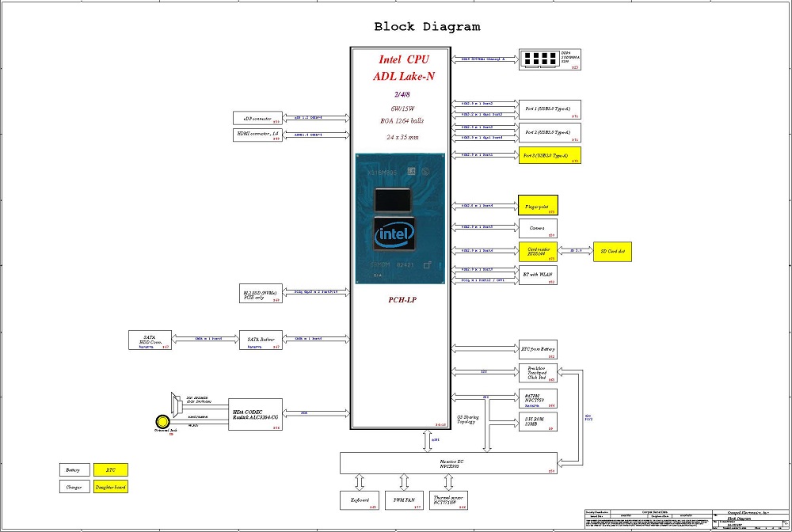Image resolution: width=792 pixels, height=532 pixels.
Task: Select the Block Diagram title
Action: (x=427, y=27)
